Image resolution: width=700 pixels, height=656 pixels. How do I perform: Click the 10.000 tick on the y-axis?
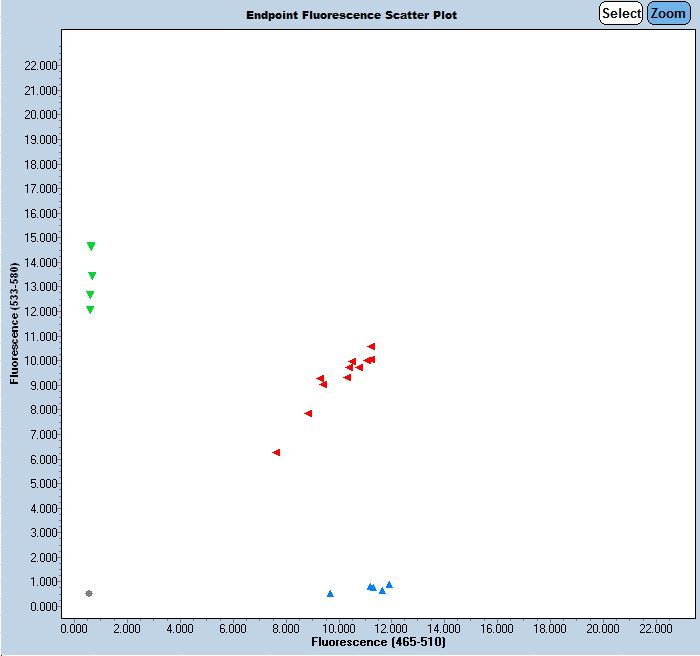point(40,361)
